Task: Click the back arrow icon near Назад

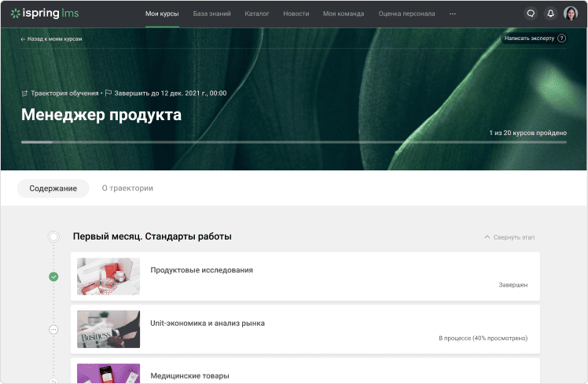Action: pos(23,39)
